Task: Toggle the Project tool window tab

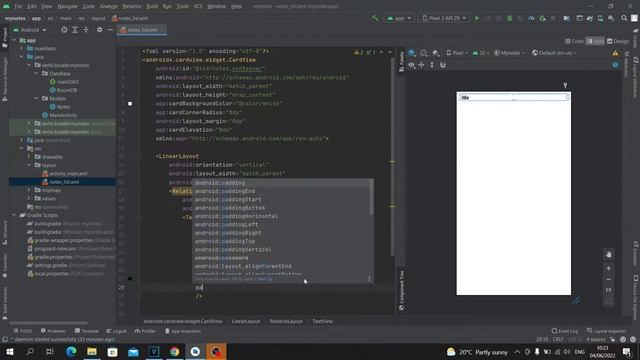Action: 5,38
